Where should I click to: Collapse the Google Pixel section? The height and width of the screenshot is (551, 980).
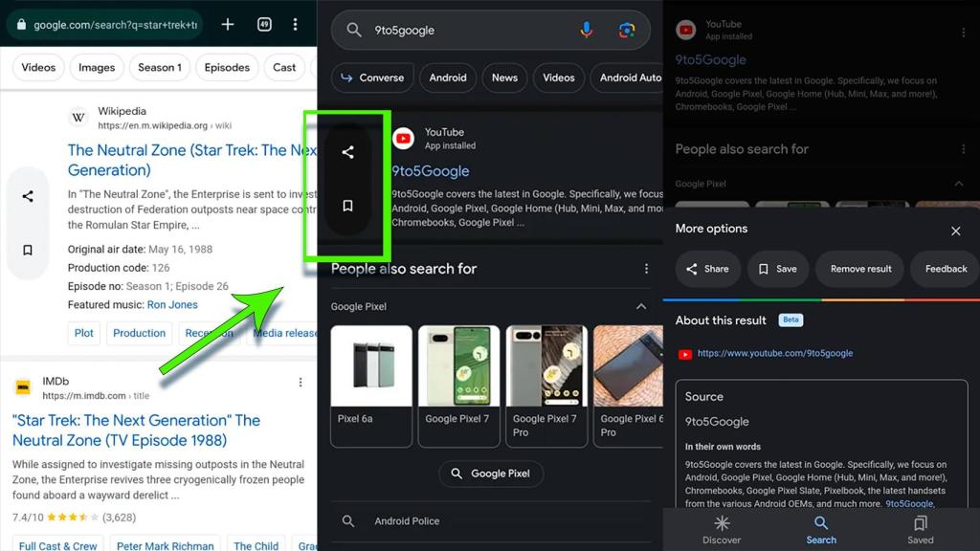click(x=640, y=306)
